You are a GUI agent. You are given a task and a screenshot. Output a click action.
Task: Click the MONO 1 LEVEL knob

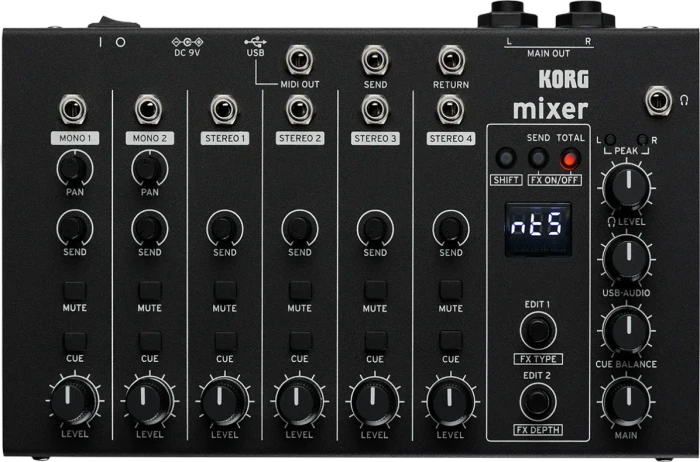74,400
